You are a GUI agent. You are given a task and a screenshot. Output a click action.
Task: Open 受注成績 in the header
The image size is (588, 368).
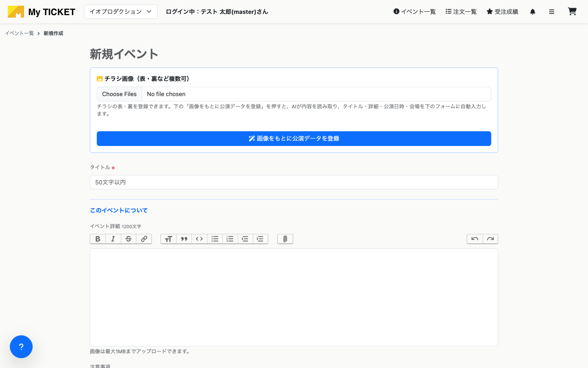pyautogui.click(x=502, y=12)
